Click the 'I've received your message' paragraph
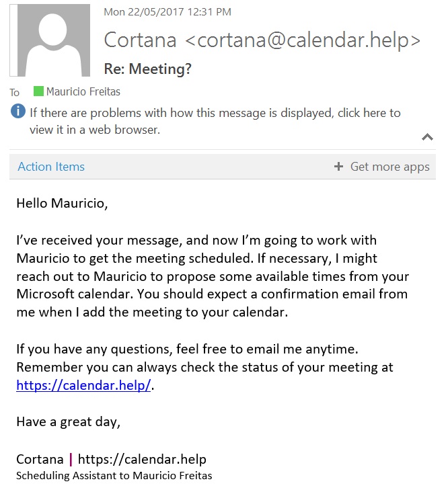Screen dimensions: 448x496 [213, 276]
